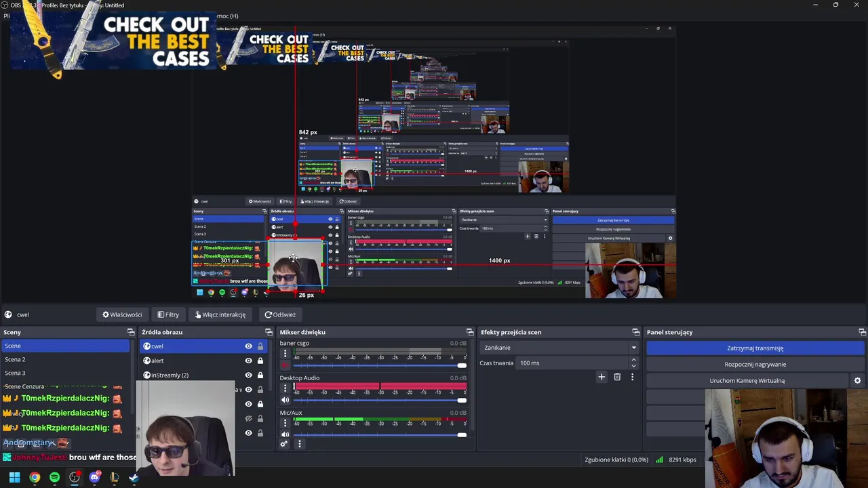Click the Zgubione klatki status text

point(616,460)
